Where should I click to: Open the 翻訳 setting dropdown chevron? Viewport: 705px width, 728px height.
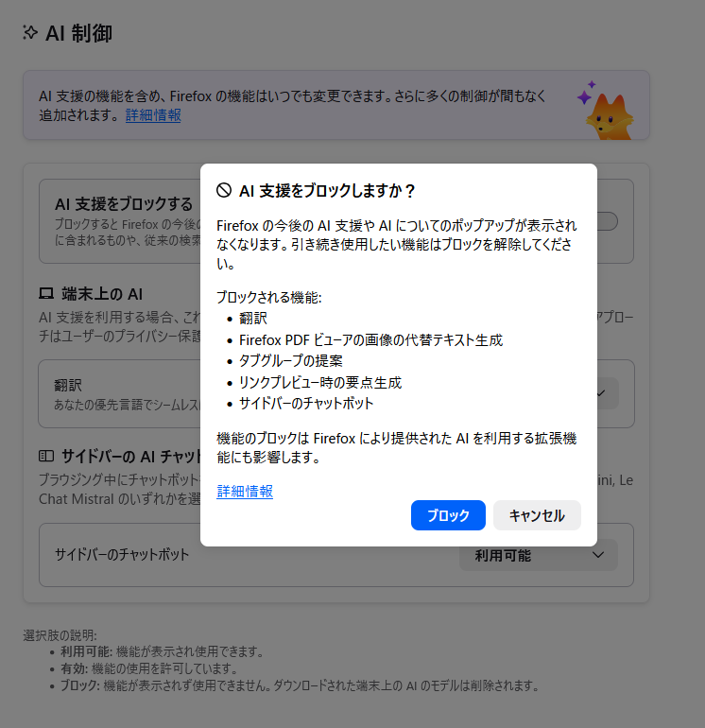click(x=601, y=393)
